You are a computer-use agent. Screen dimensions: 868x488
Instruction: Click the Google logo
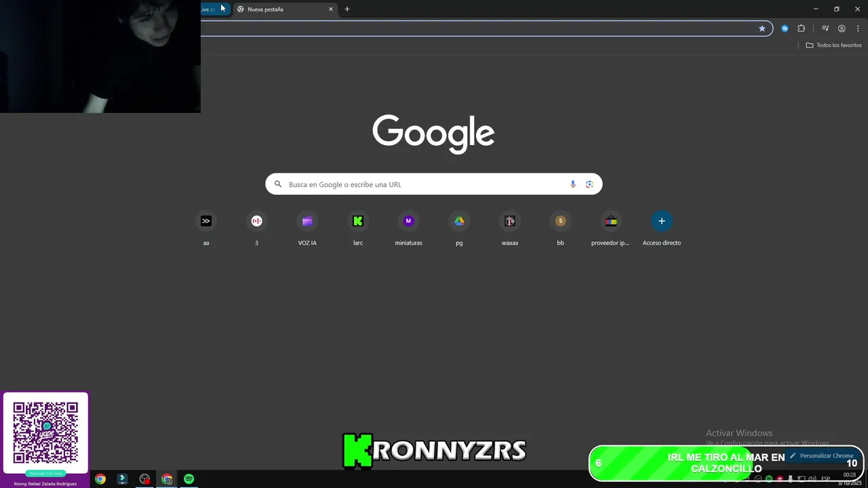coord(433,134)
